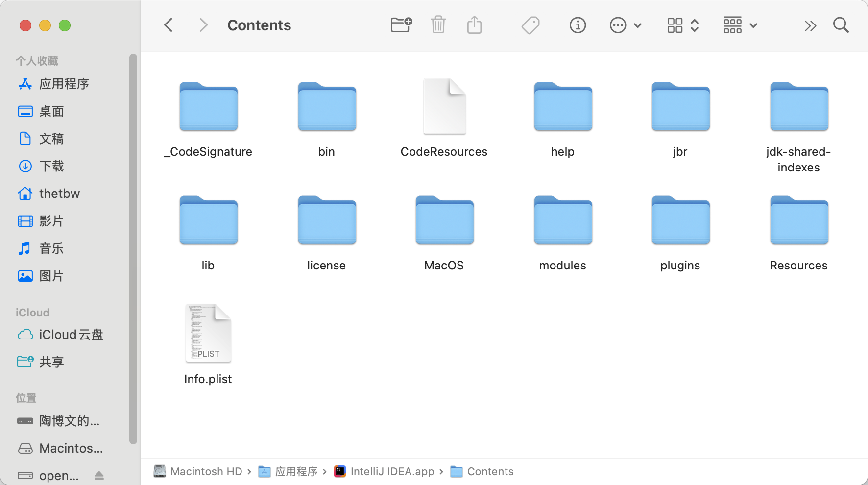Open the ellipsis action menu
868x485 pixels.
click(626, 25)
